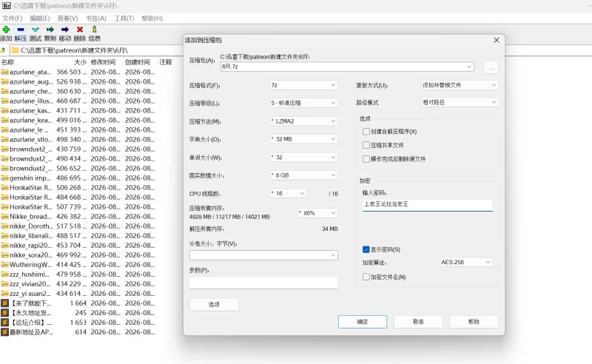
Task: Click icon of 【论坛介绍】 file
Action: pos(4,323)
